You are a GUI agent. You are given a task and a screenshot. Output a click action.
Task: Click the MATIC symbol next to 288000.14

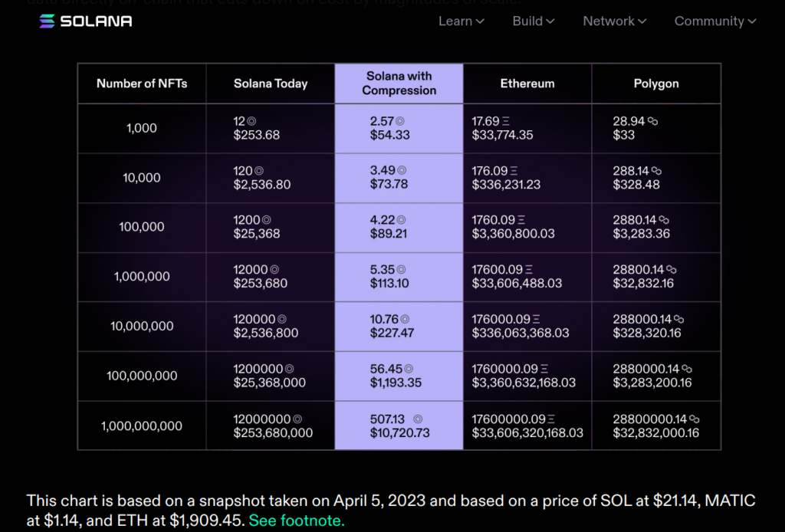(x=679, y=319)
